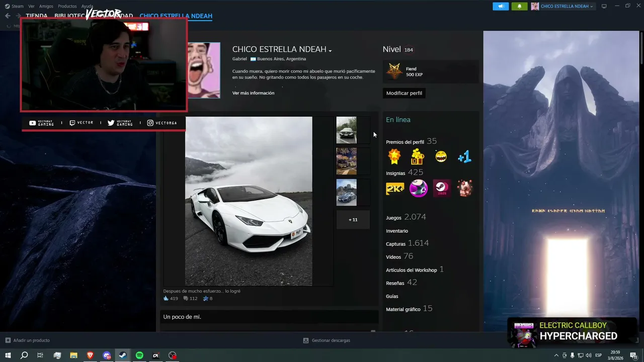Screen dimensions: 644x362
Task: Open Task View on the taskbar
Action: [40, 355]
